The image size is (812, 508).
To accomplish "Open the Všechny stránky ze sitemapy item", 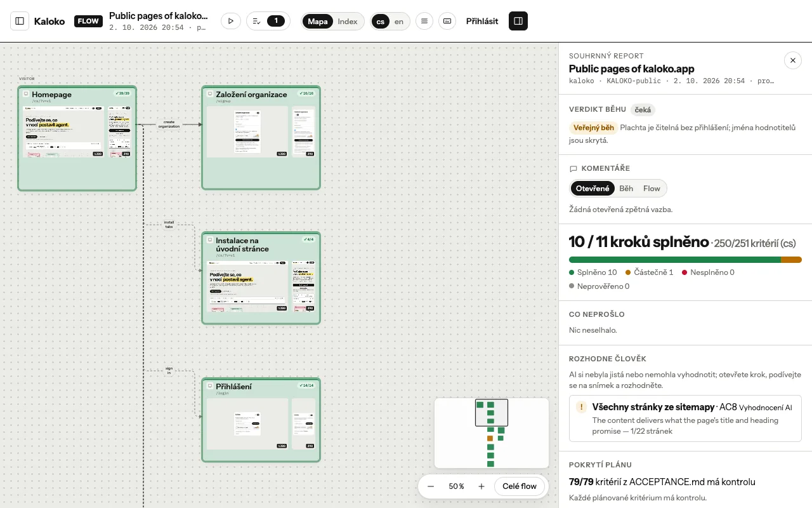I will pyautogui.click(x=685, y=418).
